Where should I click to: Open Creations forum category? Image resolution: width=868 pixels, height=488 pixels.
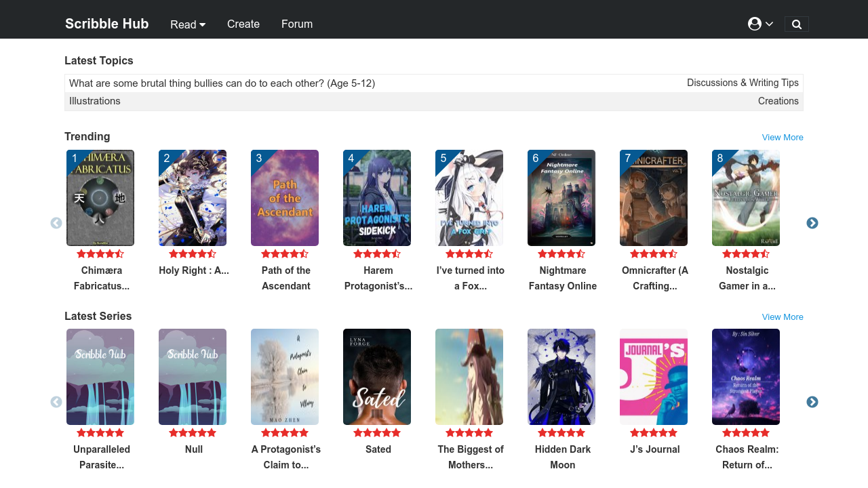coord(778,101)
